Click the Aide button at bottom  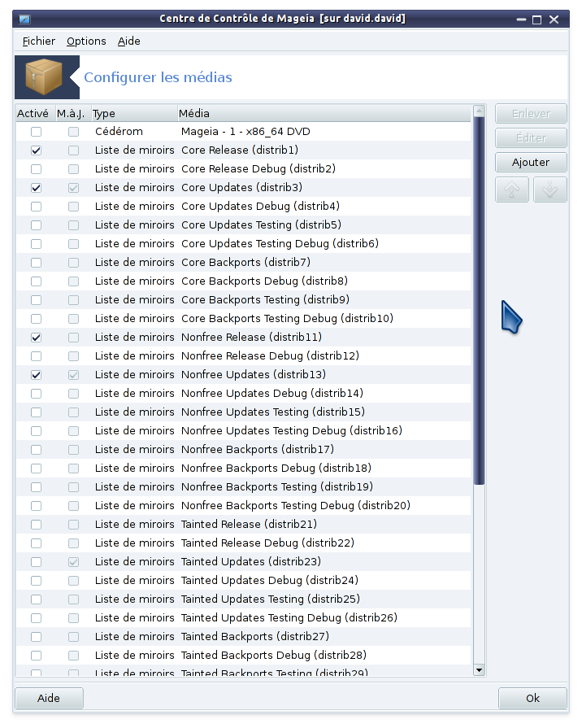pos(49,698)
